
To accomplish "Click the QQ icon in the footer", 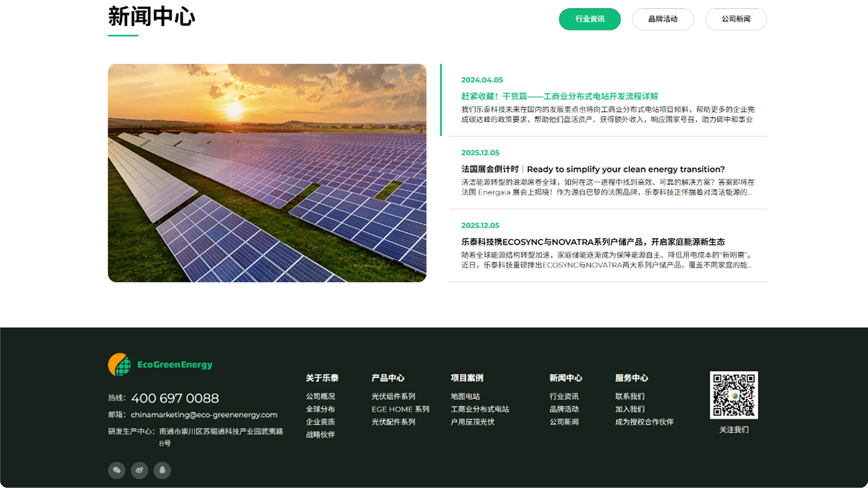I will tap(162, 470).
